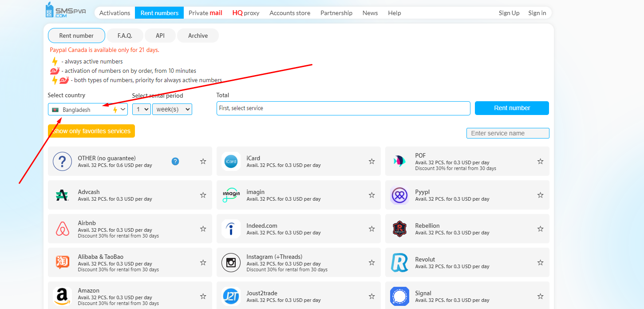Screen dimensions: 644x309
Task: Focus the Enter service name search field
Action: pyautogui.click(x=508, y=133)
